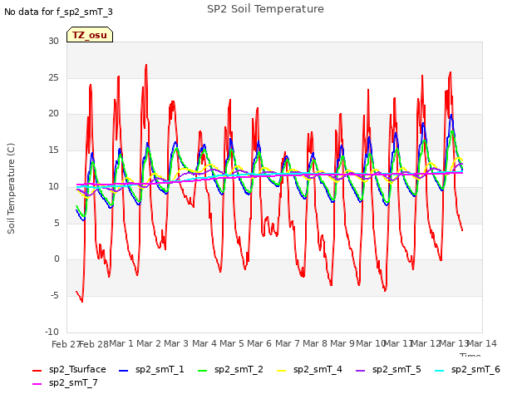This screenshot has height=399, width=532.
Task: Click the x-axis label Mar 1
Action: [x=121, y=343]
